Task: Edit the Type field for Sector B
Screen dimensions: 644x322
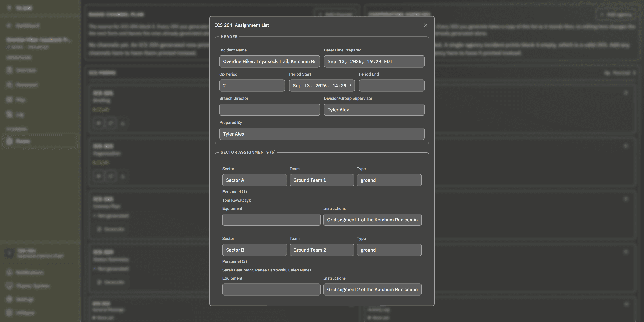Action: pos(389,250)
